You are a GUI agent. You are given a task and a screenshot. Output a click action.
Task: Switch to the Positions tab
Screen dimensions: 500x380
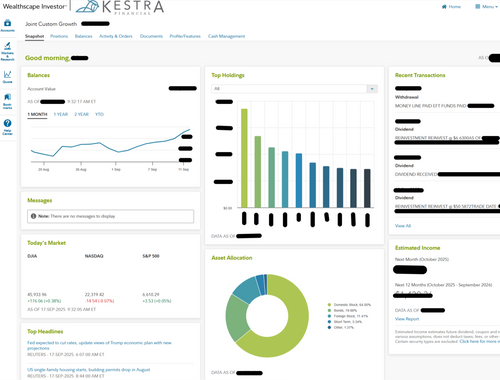pyautogui.click(x=59, y=36)
